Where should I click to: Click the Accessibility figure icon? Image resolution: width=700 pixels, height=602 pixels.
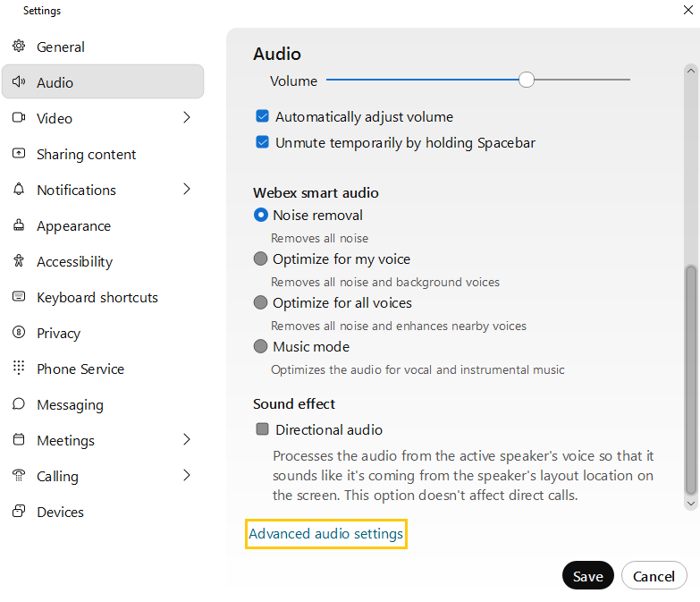(19, 261)
